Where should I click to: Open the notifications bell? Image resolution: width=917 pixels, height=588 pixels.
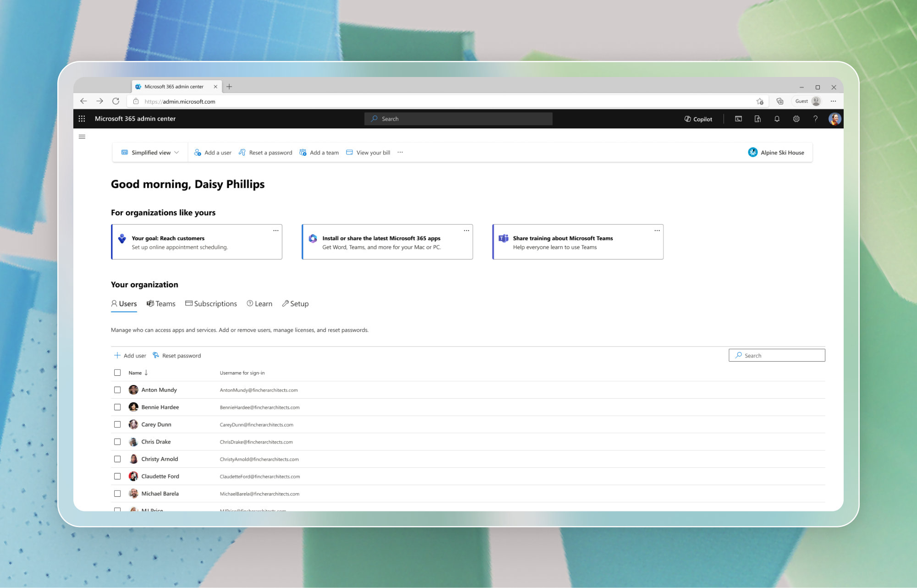point(777,119)
